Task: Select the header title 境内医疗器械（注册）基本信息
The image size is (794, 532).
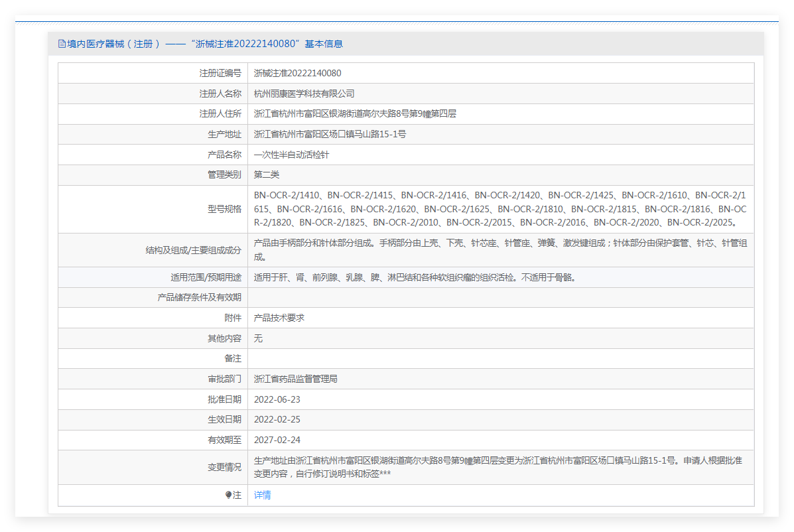Action: 204,44
